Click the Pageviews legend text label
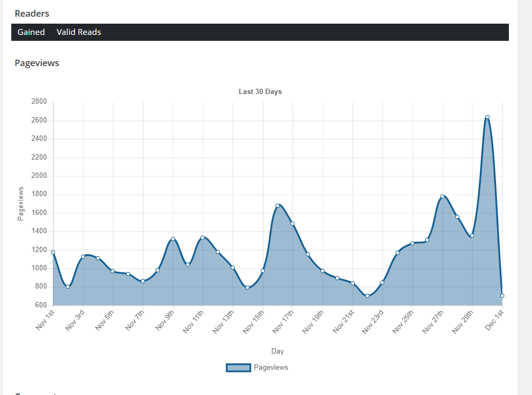Image resolution: width=532 pixels, height=395 pixels. pos(271,368)
